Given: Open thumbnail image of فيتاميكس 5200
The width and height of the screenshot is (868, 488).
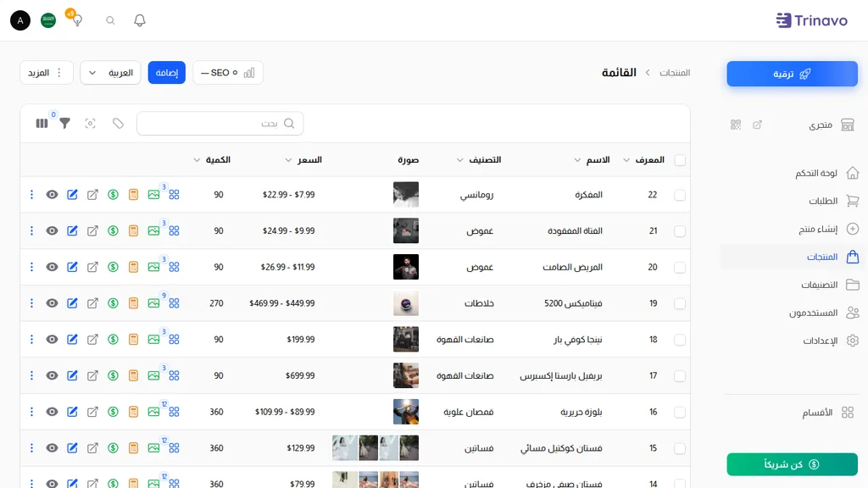Looking at the screenshot, I should click(x=406, y=303).
